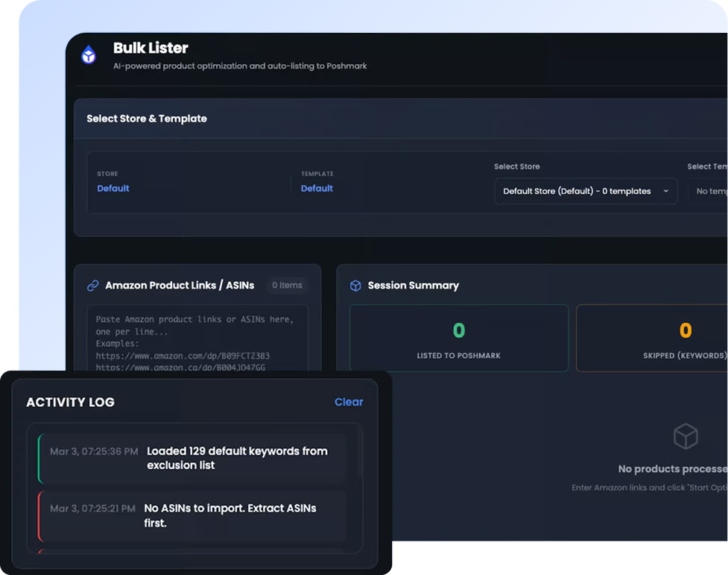This screenshot has width=728, height=575.
Task: Click the Select Store & Template header
Action: point(147,119)
